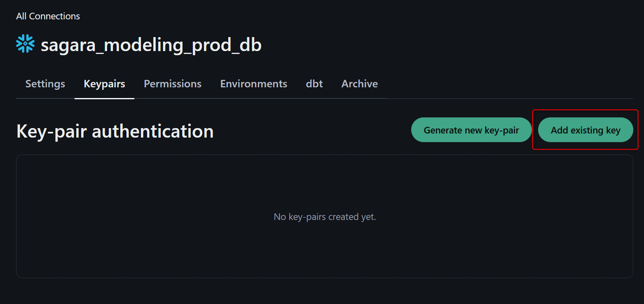Click the sagara_modeling_prod_db connection title
644x304 pixels.
click(x=151, y=44)
